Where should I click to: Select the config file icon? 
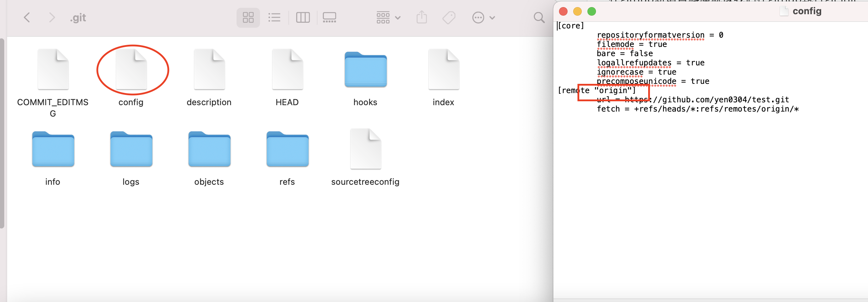click(131, 70)
